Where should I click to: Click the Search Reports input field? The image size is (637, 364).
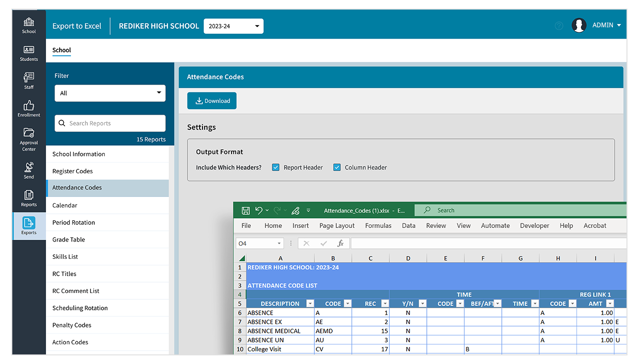(110, 123)
